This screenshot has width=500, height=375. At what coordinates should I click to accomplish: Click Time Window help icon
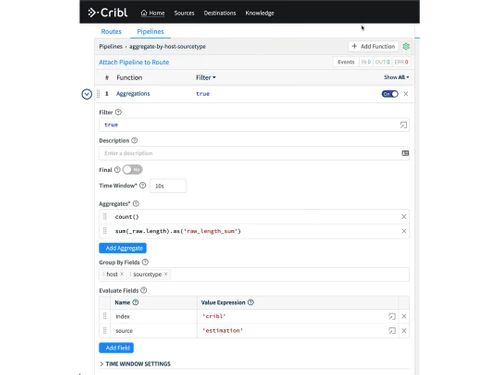(142, 185)
